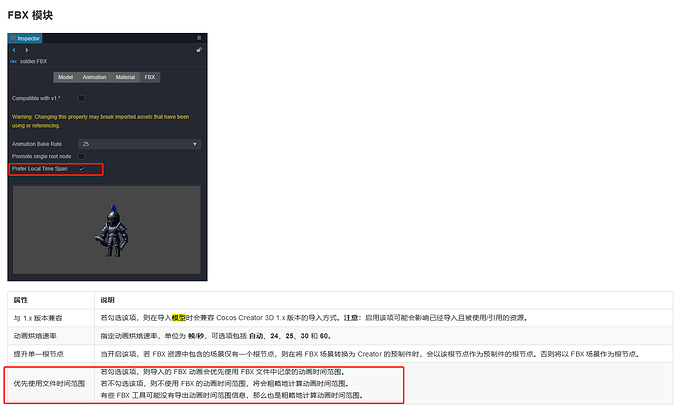Viewport: 690px width, 409px height.
Task: Switch to the Model tab
Action: point(66,77)
